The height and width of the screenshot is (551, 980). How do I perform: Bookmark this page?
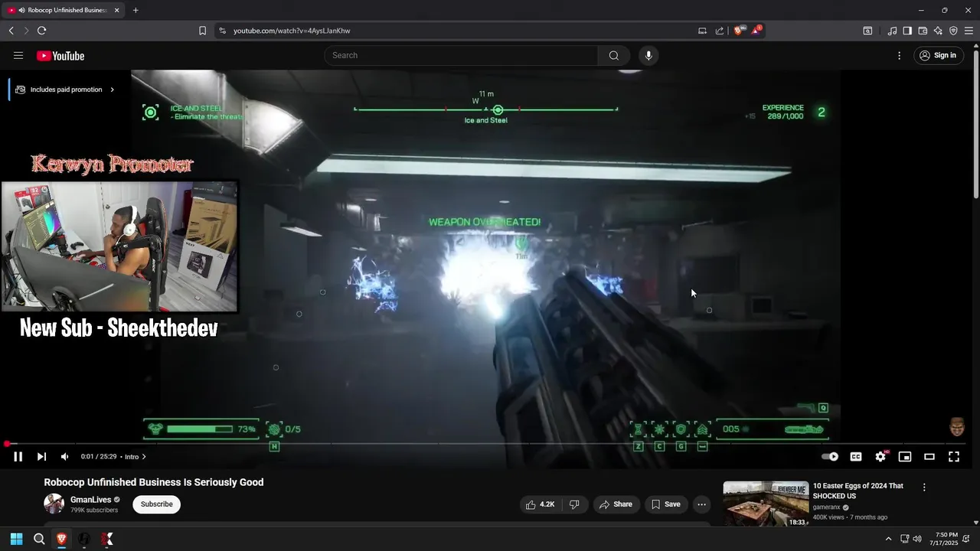click(x=202, y=31)
